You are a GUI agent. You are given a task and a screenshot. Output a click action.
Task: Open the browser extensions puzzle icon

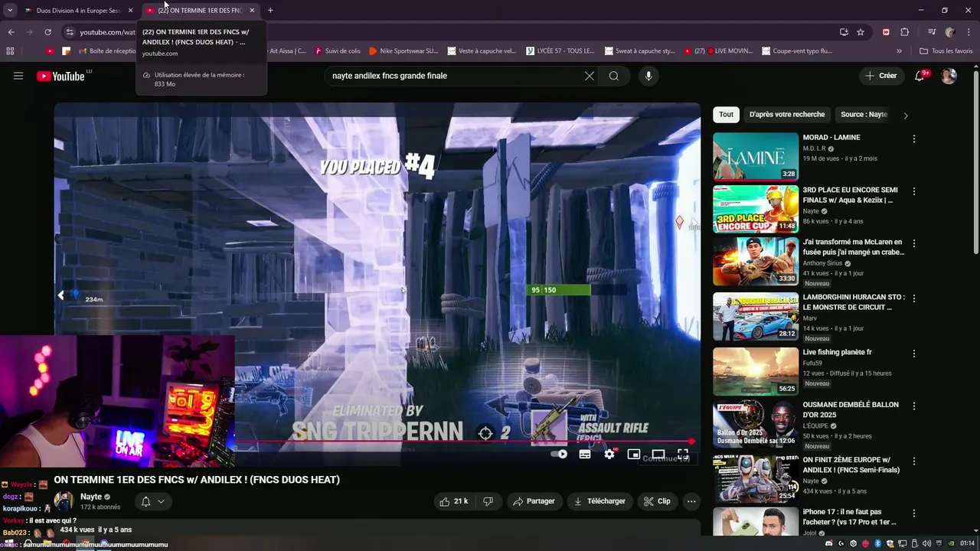(x=904, y=32)
